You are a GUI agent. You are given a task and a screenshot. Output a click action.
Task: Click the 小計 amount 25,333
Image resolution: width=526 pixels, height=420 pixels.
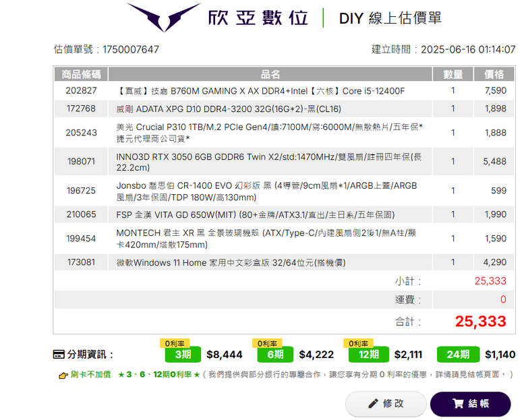[490, 281]
